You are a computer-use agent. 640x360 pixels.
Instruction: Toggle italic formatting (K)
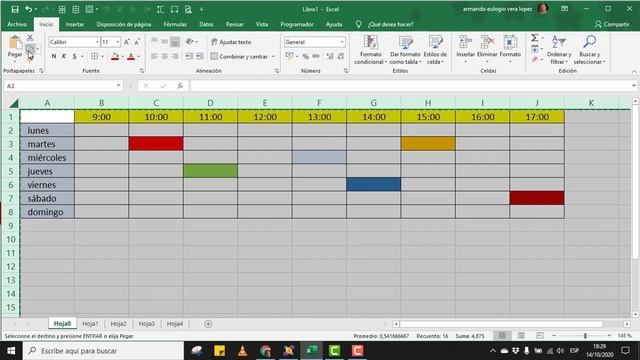point(64,56)
